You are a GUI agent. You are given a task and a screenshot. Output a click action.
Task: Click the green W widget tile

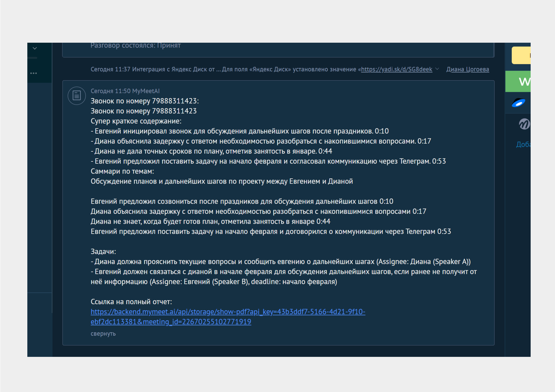[518, 81]
